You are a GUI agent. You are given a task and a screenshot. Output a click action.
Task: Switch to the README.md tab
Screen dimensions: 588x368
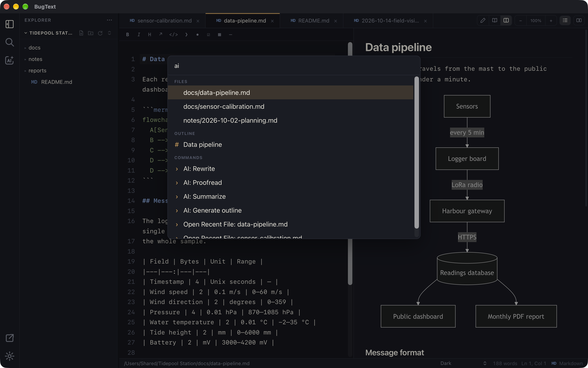click(x=312, y=21)
